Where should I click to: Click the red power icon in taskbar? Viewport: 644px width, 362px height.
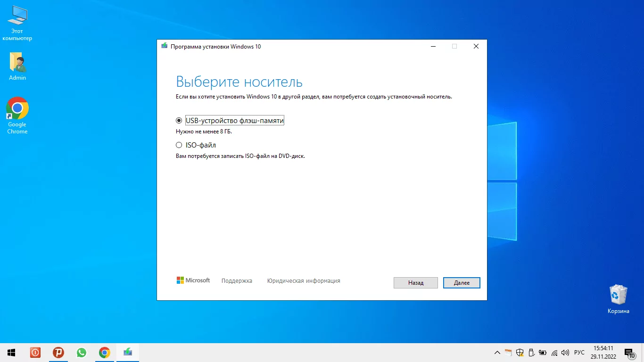pos(35,353)
